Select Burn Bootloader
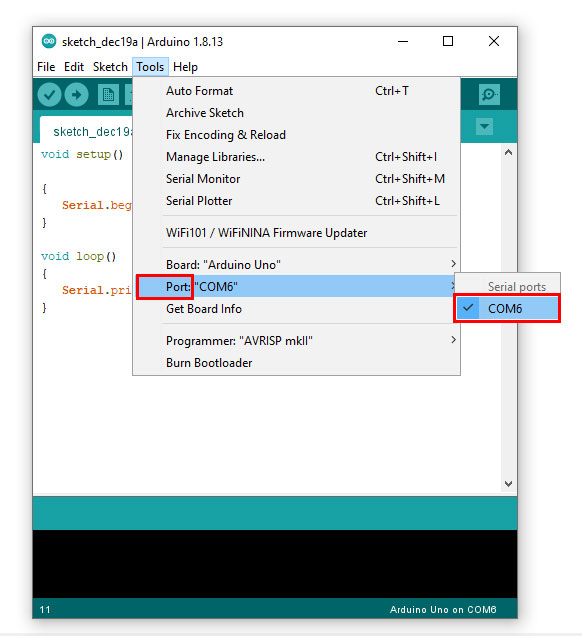 [x=297, y=362]
